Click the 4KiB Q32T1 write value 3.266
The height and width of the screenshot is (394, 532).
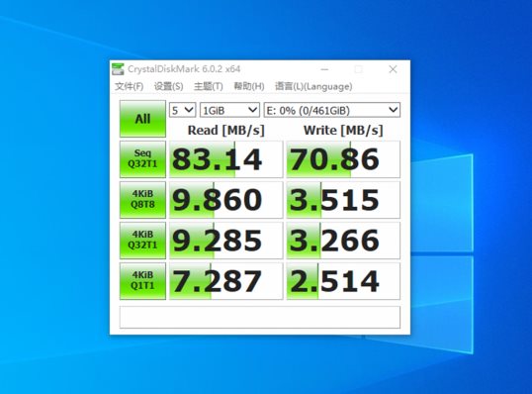point(343,241)
